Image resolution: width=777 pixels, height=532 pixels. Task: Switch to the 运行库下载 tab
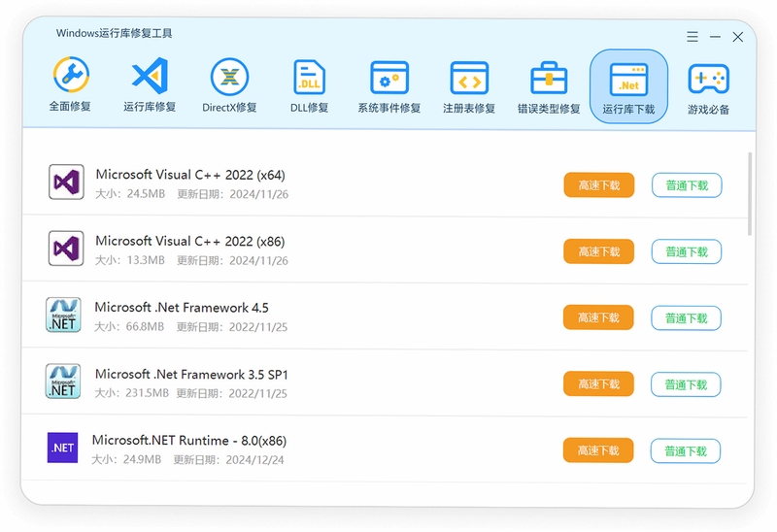click(628, 86)
